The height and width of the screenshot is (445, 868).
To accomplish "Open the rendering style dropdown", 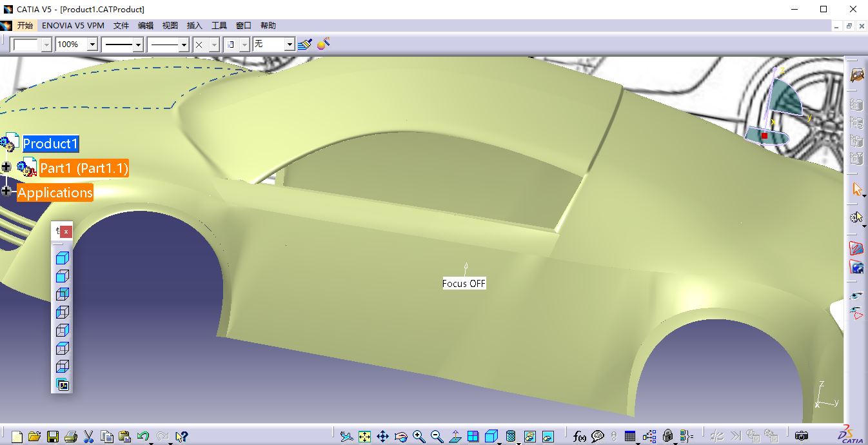I will 244,44.
